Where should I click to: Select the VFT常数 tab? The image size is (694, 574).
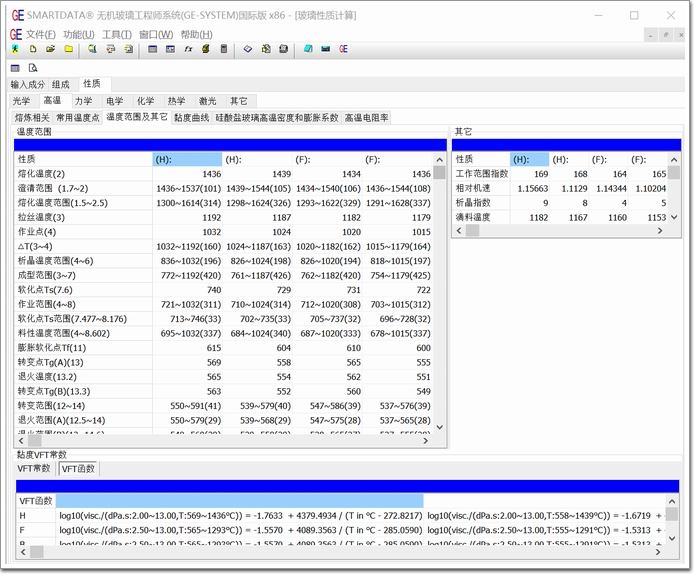(x=34, y=468)
